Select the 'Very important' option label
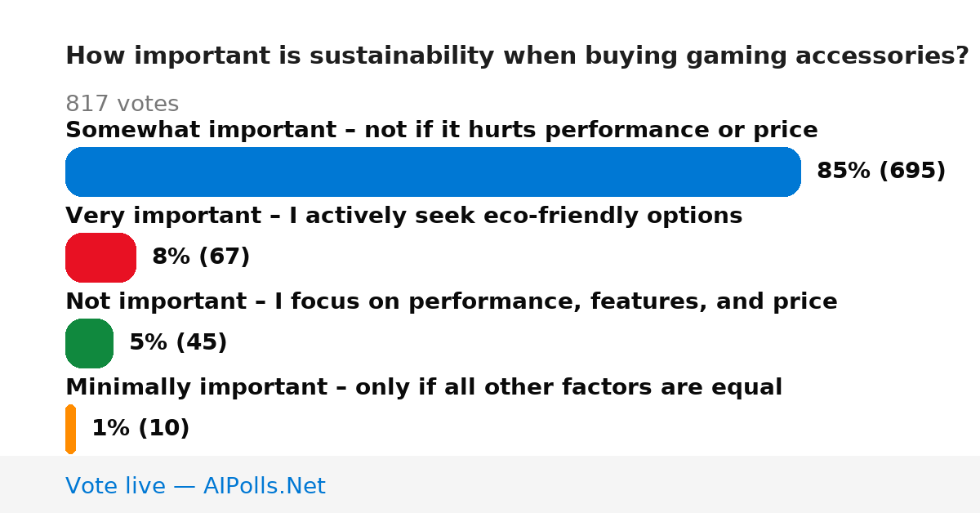 [403, 216]
